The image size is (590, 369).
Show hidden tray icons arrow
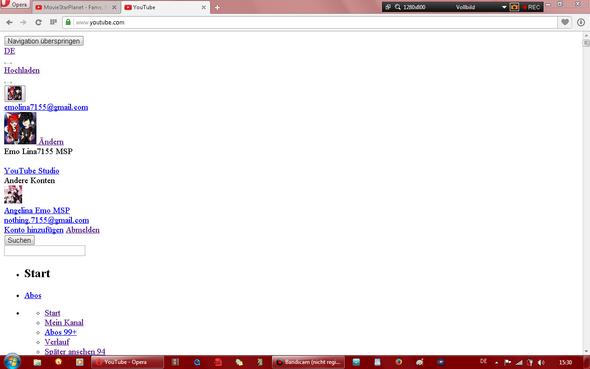tap(496, 363)
